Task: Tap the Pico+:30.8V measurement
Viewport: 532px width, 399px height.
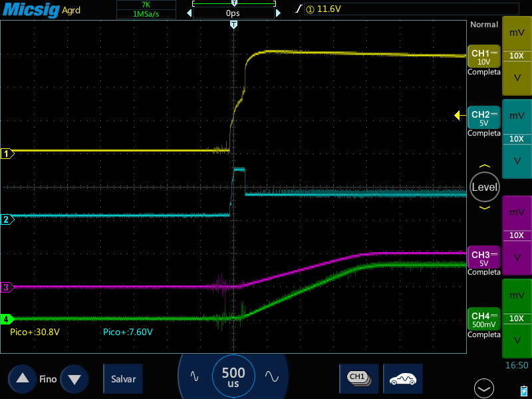Action: [35, 332]
